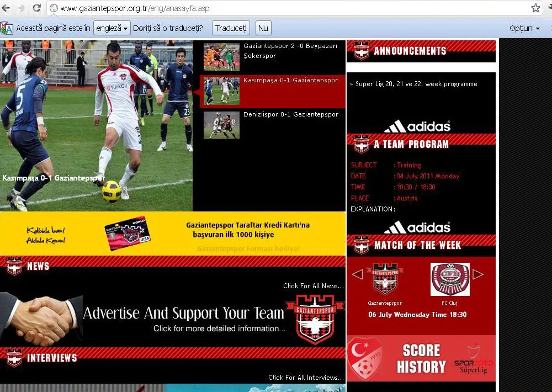Show next match with the right arrow
Image resolution: width=552 pixels, height=392 pixels.
point(478,274)
